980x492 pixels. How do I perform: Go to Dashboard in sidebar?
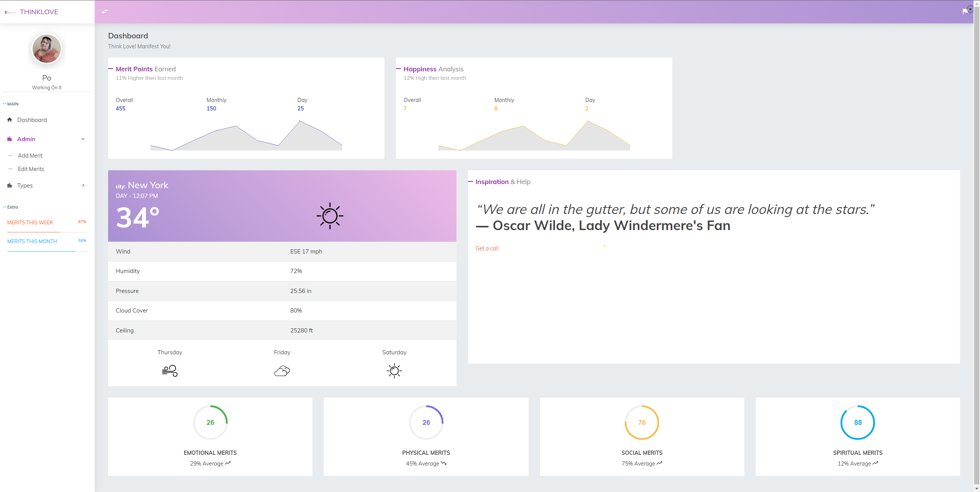point(32,120)
